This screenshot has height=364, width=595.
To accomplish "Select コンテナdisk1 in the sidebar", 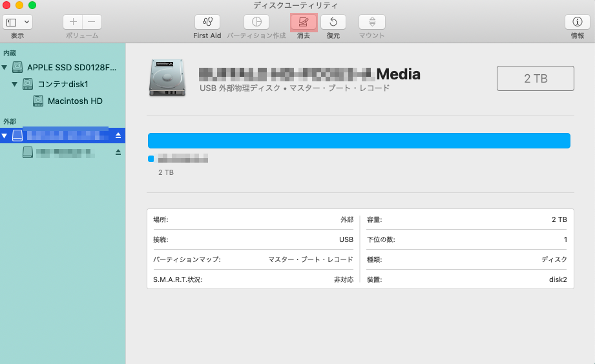I will tap(63, 84).
